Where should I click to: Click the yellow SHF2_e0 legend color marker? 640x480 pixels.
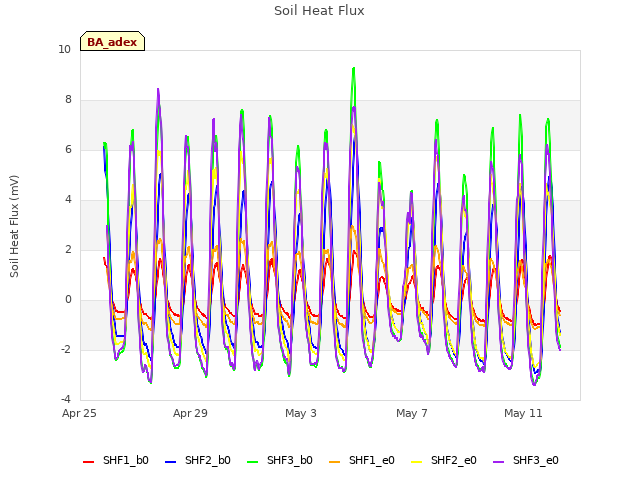tap(417, 462)
